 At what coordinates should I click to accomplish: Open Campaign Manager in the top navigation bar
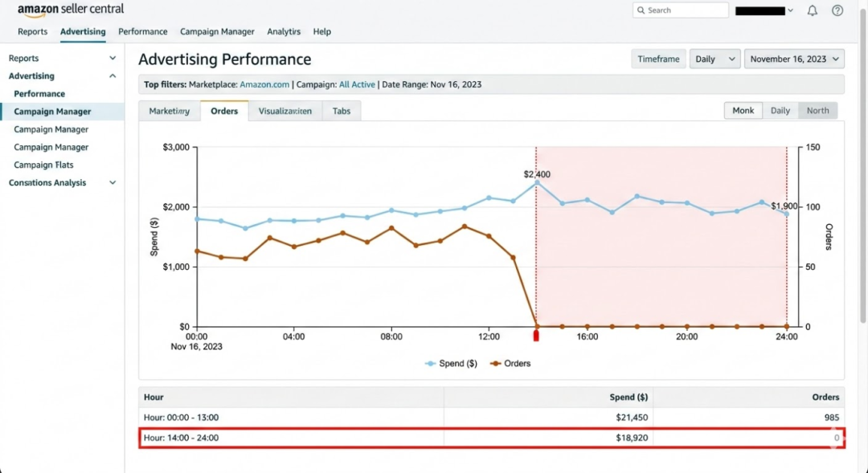(217, 31)
